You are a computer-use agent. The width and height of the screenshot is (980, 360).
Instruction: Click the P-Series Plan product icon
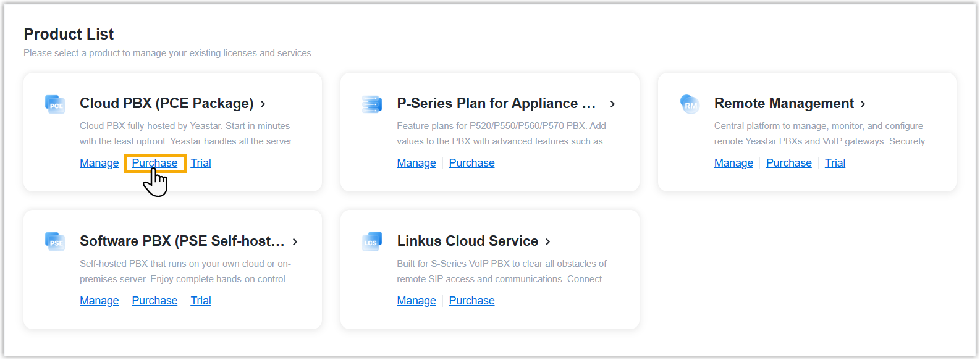click(x=372, y=104)
